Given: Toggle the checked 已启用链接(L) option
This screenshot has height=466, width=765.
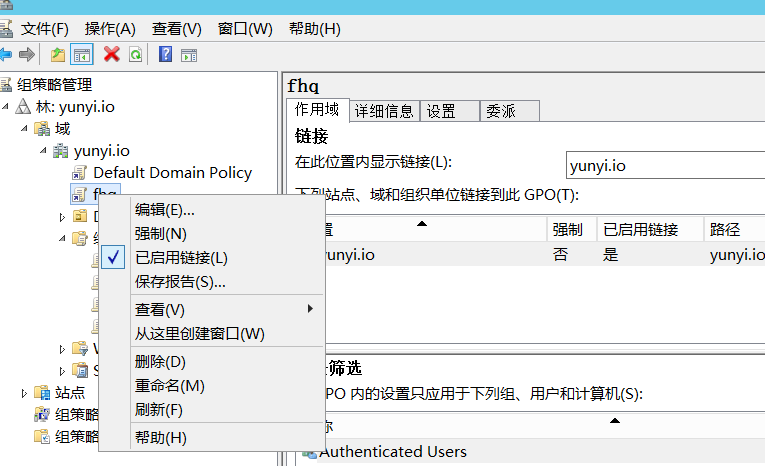Looking at the screenshot, I should (x=181, y=258).
